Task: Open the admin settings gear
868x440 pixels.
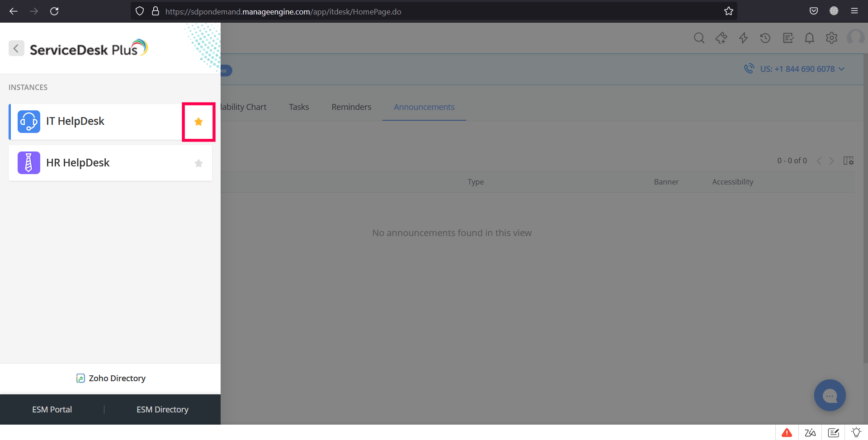Action: pos(832,38)
